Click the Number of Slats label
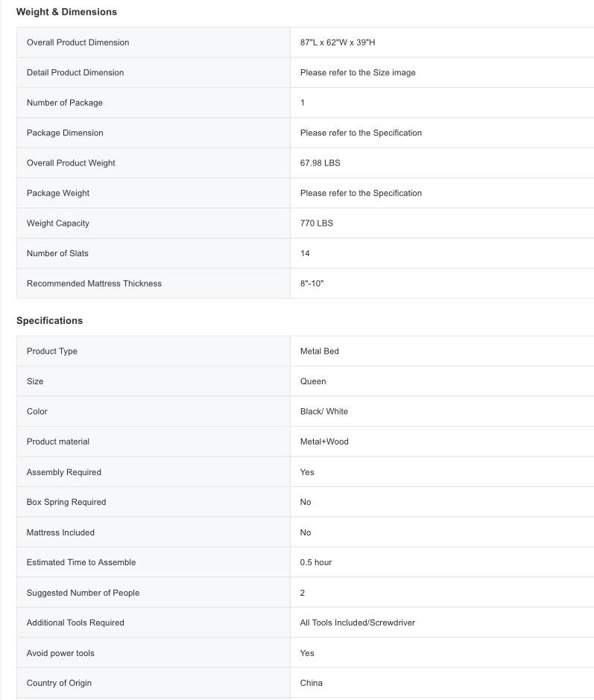 pos(57,253)
